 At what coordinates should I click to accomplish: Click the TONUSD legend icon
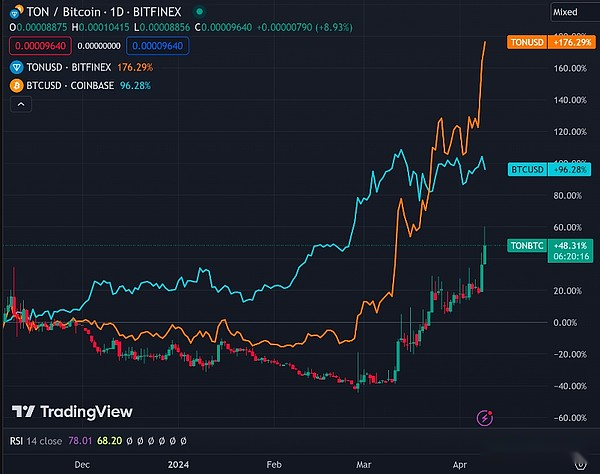[16, 68]
